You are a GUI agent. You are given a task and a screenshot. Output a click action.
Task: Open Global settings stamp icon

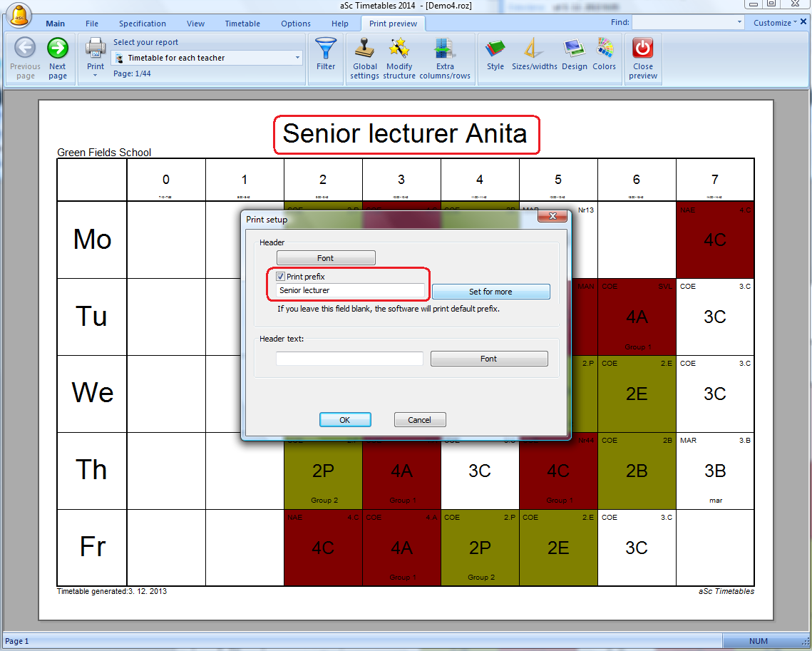pyautogui.click(x=364, y=49)
